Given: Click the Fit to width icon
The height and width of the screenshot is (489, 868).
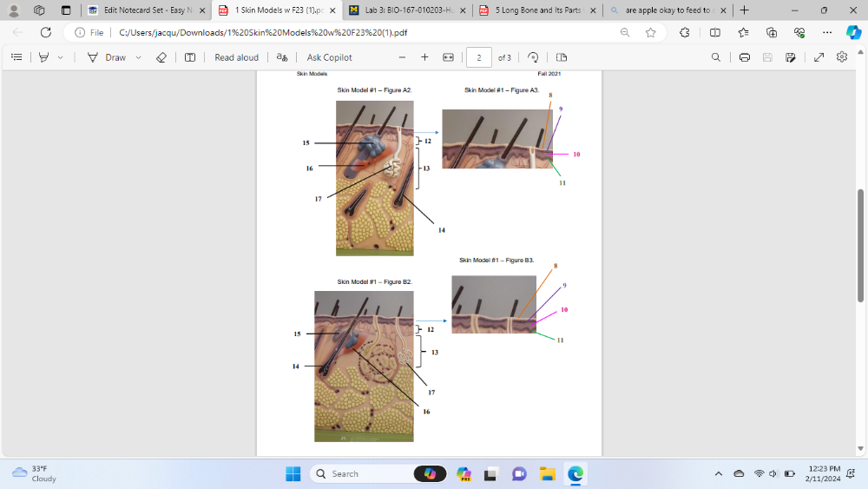Looking at the screenshot, I should pyautogui.click(x=448, y=57).
